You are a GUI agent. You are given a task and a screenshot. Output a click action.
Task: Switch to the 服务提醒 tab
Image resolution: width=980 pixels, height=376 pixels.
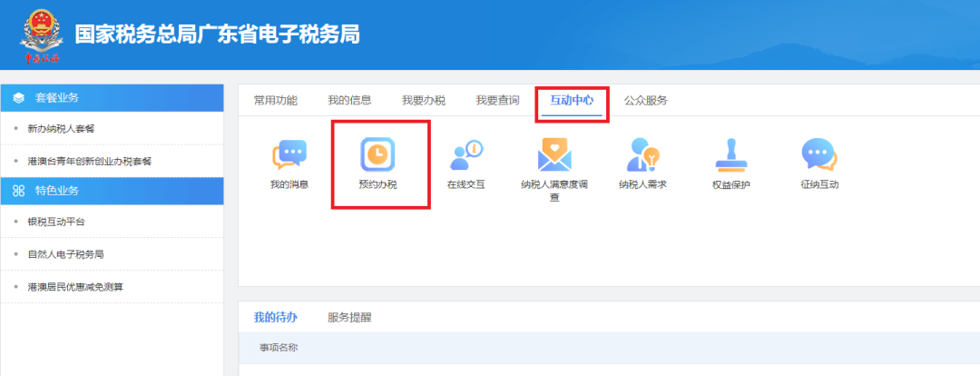pos(349,317)
